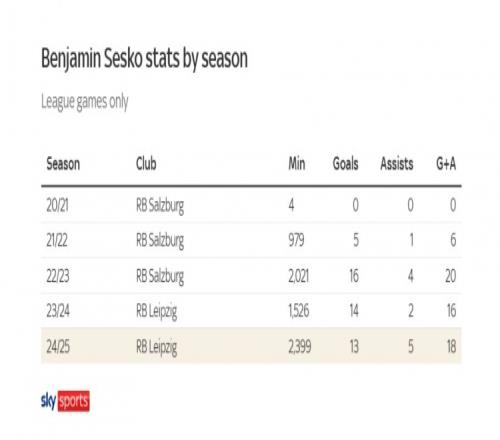
Task: Click the 16 goals value for 22/23
Action: click(x=354, y=276)
